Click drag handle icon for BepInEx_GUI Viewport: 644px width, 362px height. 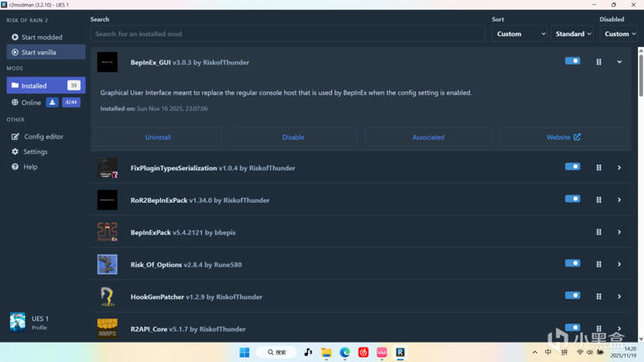coord(599,62)
